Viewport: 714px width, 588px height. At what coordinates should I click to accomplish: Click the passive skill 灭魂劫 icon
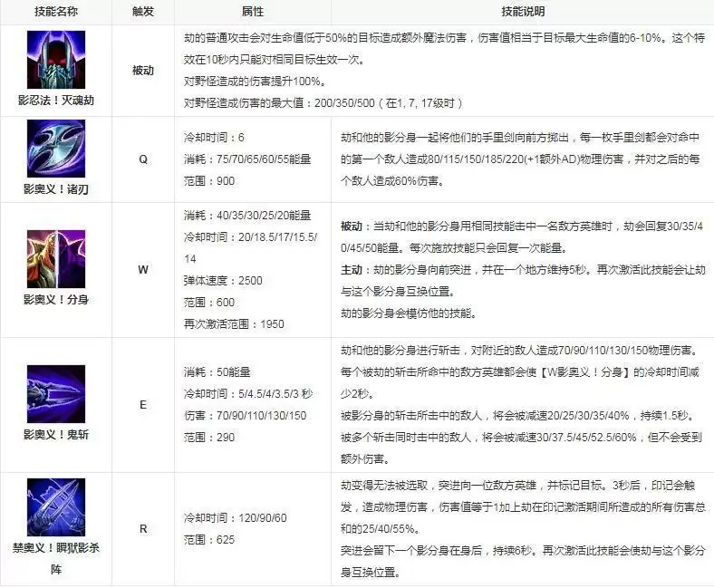point(56,60)
